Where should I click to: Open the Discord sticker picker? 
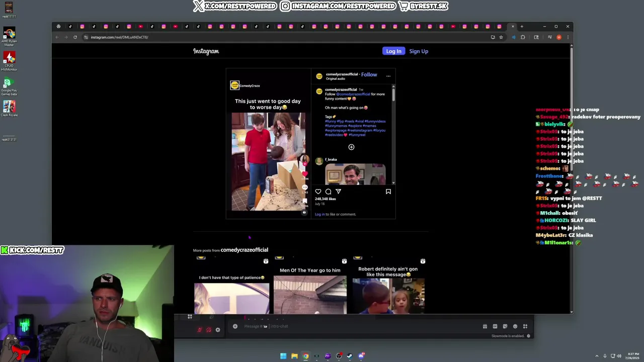tap(505, 326)
